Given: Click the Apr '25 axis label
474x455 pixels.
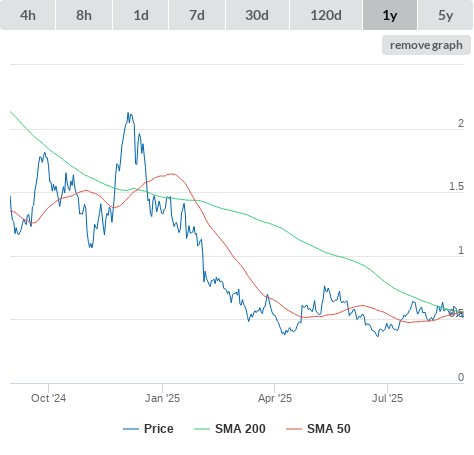Looking at the screenshot, I should [275, 398].
